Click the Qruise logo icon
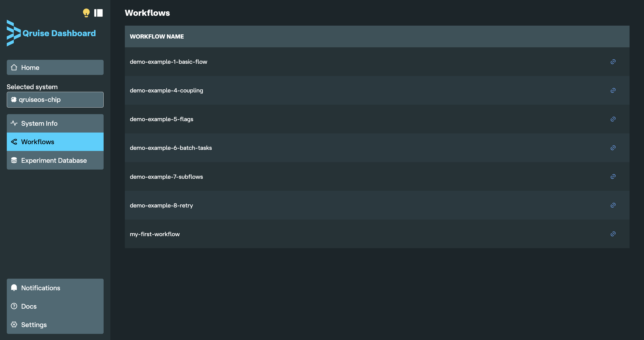The width and height of the screenshot is (644, 340). 14,33
